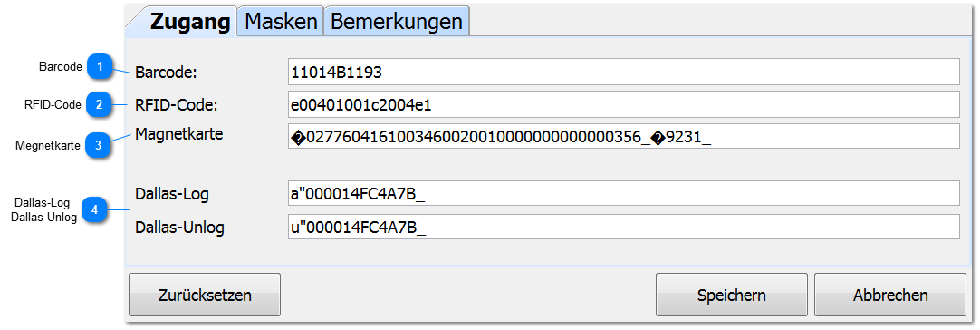
Task: Click the blue callout marker number 2
Action: [x=99, y=104]
